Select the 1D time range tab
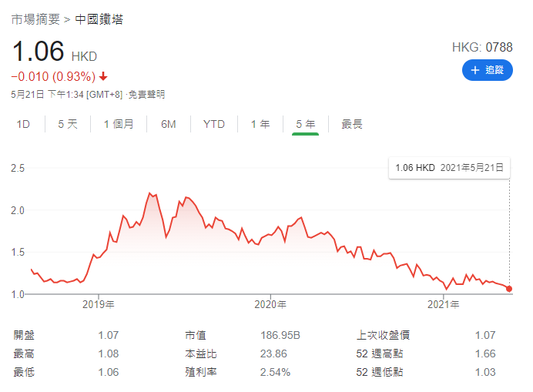This screenshot has width=533, height=392. [x=23, y=124]
